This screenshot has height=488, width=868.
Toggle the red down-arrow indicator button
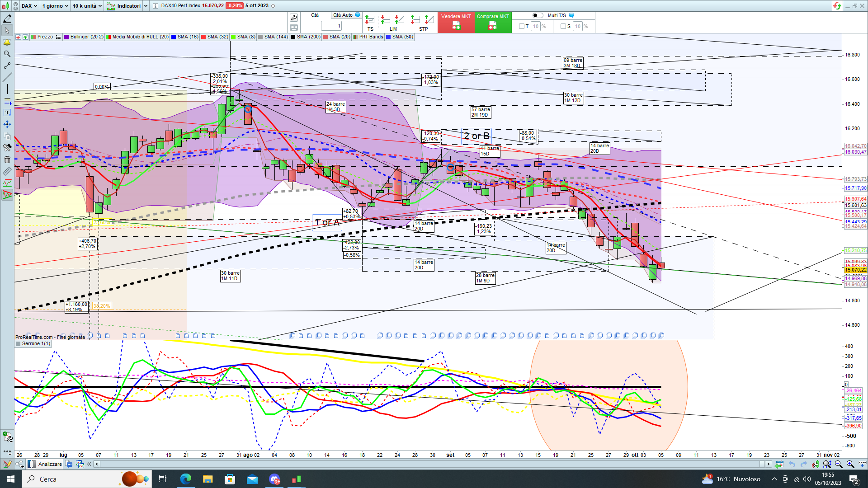pyautogui.click(x=18, y=37)
